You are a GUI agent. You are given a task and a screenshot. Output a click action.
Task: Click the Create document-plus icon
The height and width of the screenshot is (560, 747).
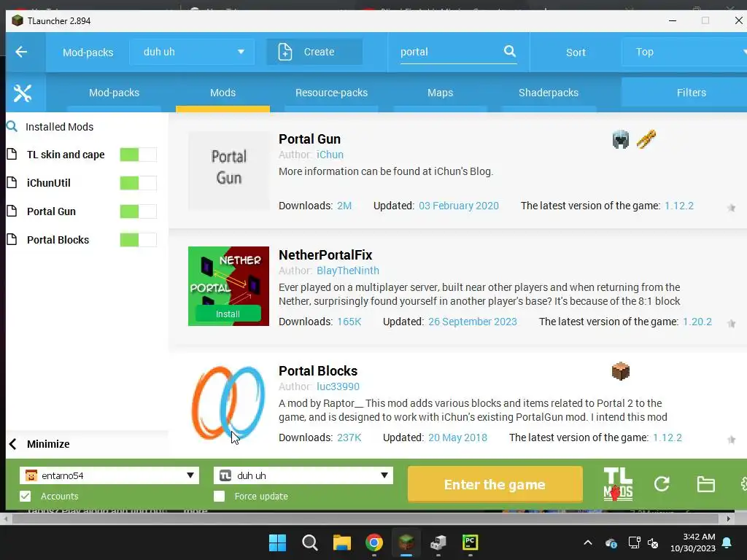tap(285, 52)
